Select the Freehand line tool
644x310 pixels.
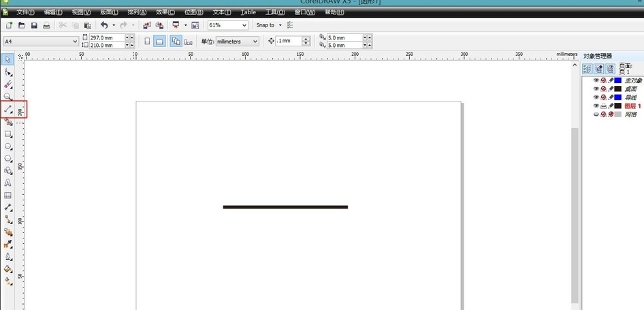point(7,110)
